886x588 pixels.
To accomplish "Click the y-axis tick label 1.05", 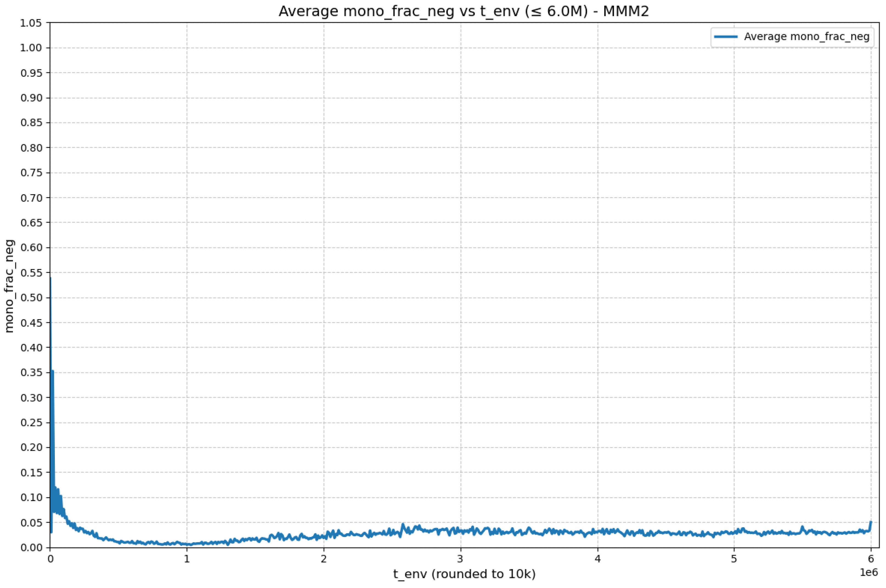I will point(31,23).
